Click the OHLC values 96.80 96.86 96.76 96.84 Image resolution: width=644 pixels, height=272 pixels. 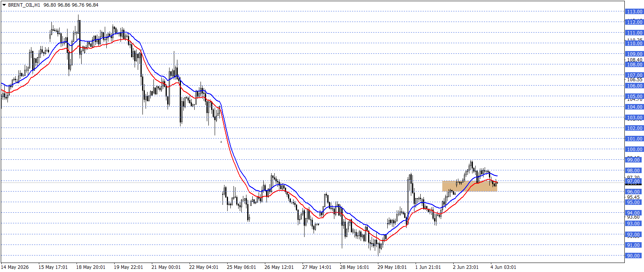(x=71, y=5)
